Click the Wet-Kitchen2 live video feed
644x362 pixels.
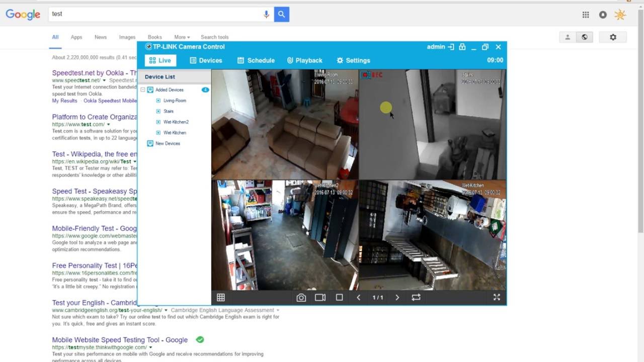(285, 235)
